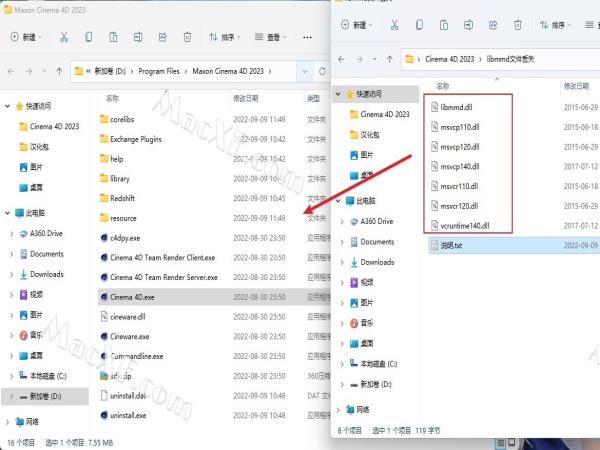Viewport: 600px width, 450px height.
Task: Click the Paste icon in the left window
Action: point(113,37)
